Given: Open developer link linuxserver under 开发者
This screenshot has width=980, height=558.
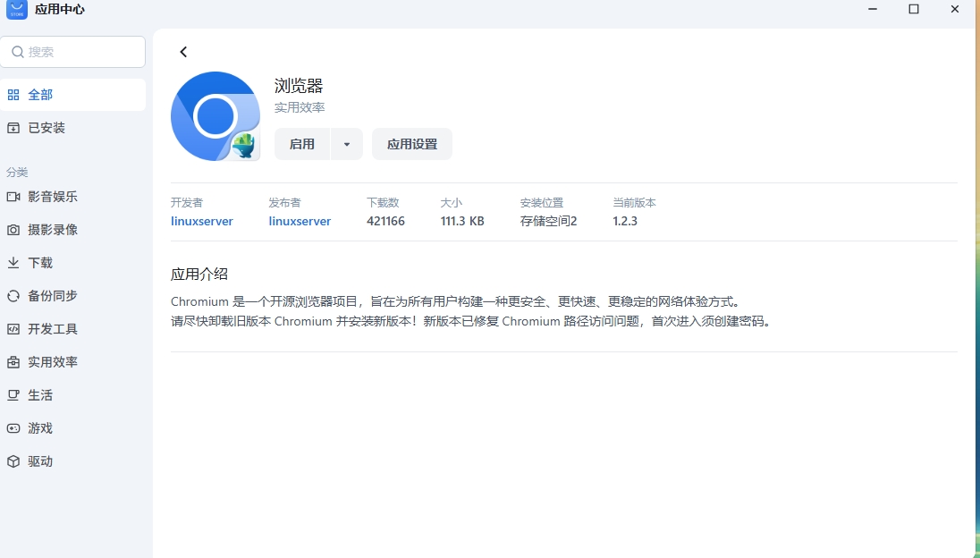Looking at the screenshot, I should tap(202, 221).
